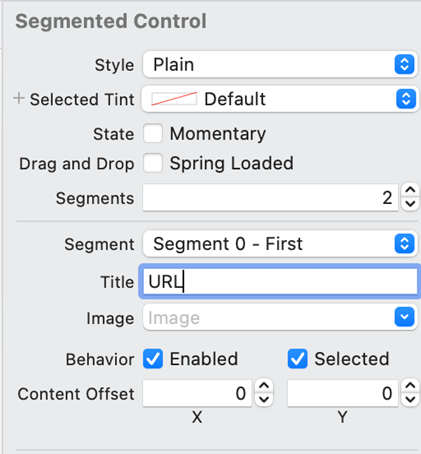Uncheck the Selected behavior checkbox
Image resolution: width=421 pixels, height=454 pixels.
pyautogui.click(x=297, y=359)
